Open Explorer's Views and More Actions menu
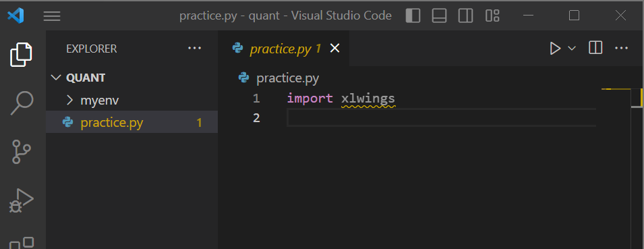Image resolution: width=644 pixels, height=249 pixels. tap(195, 49)
